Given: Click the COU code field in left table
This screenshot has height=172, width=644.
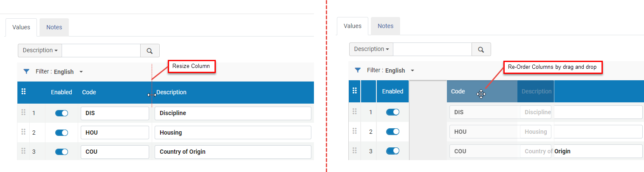Looking at the screenshot, I should coord(115,152).
